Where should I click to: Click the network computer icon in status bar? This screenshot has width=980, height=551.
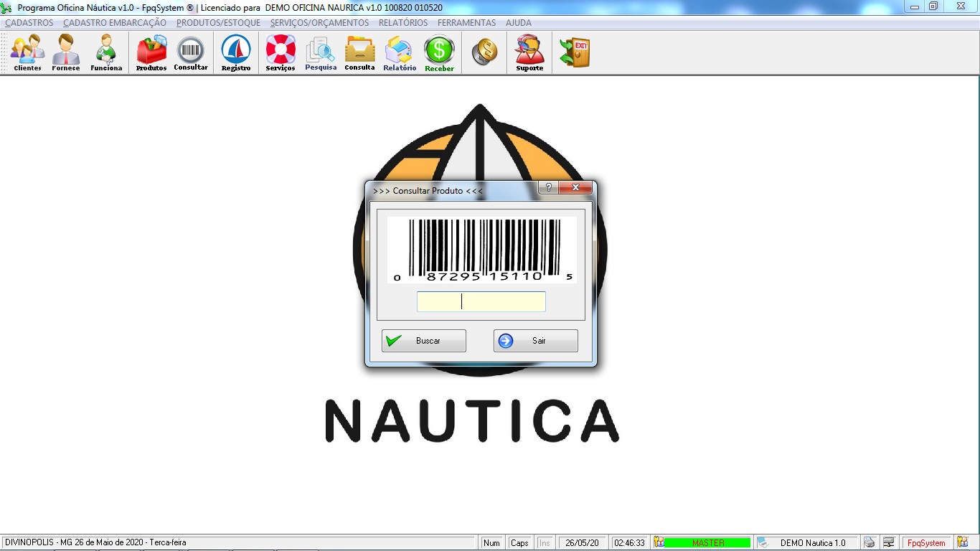[x=888, y=542]
